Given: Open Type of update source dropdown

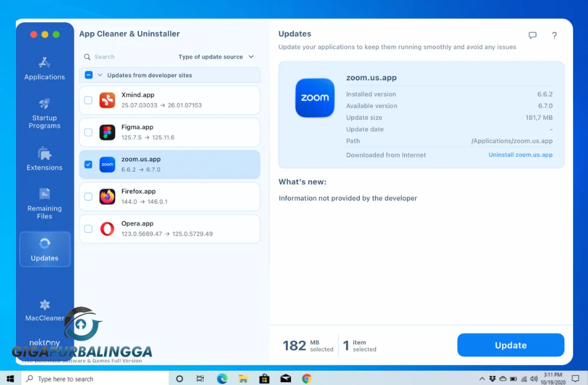Looking at the screenshot, I should pyautogui.click(x=216, y=57).
